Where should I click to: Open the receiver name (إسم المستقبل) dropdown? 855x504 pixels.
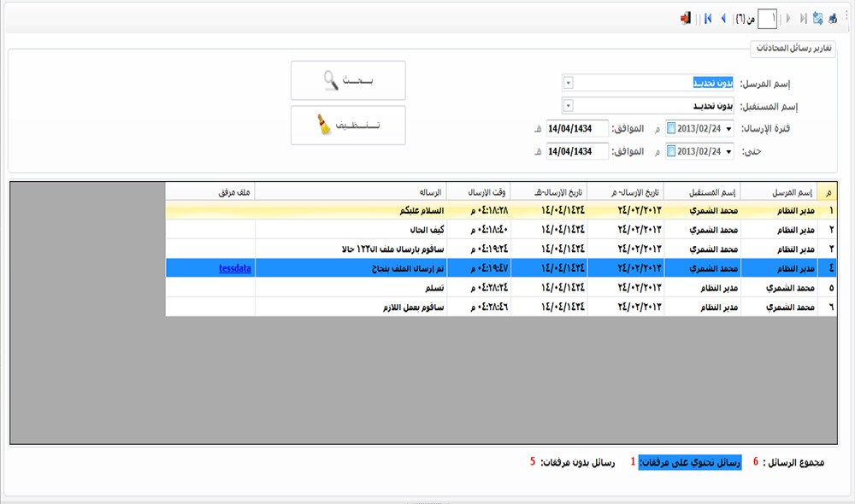click(x=569, y=106)
